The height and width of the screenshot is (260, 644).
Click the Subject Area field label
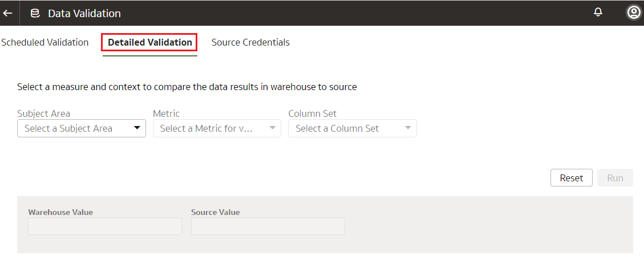44,113
